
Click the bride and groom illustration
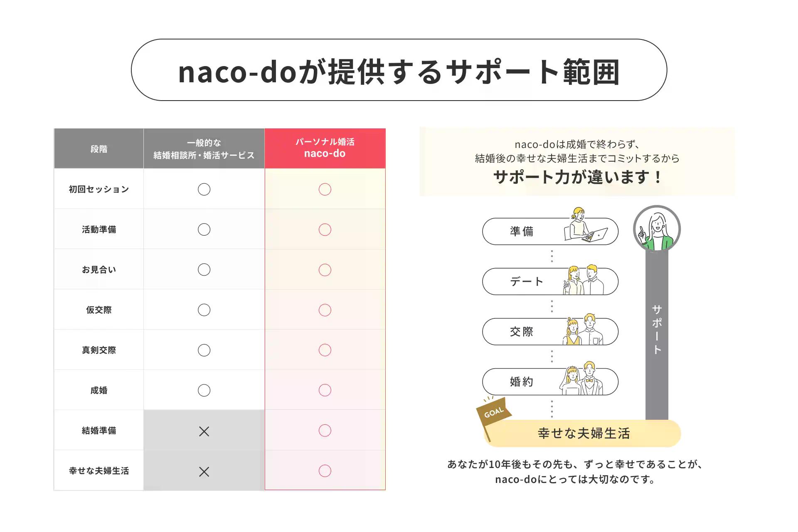[x=582, y=379]
